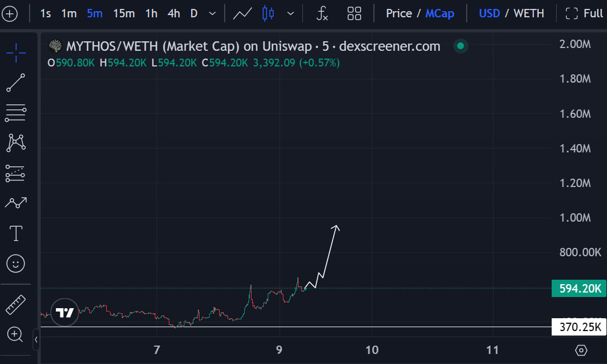The height and width of the screenshot is (364, 607).
Task: Click the 800.00K price axis label
Action: click(x=580, y=252)
